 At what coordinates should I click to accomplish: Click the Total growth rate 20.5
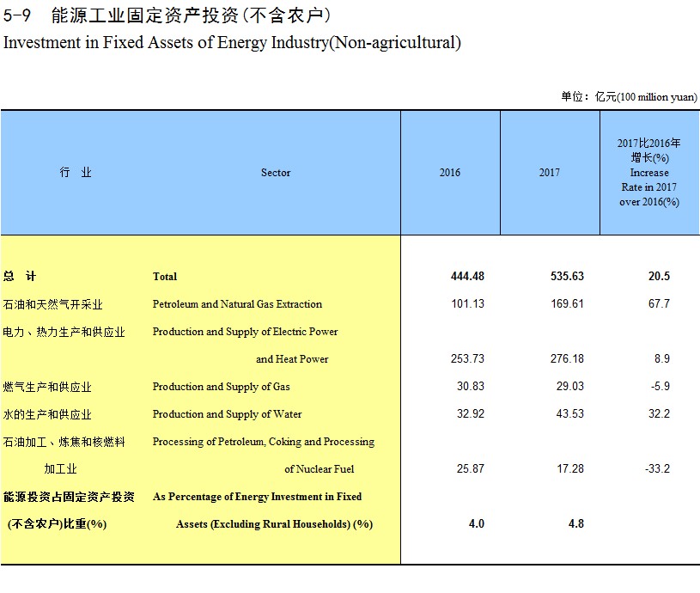click(659, 276)
